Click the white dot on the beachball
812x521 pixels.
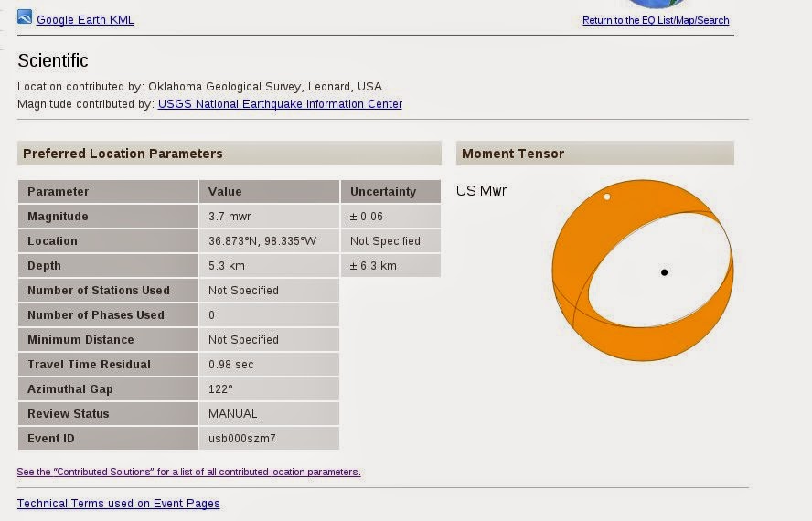607,197
